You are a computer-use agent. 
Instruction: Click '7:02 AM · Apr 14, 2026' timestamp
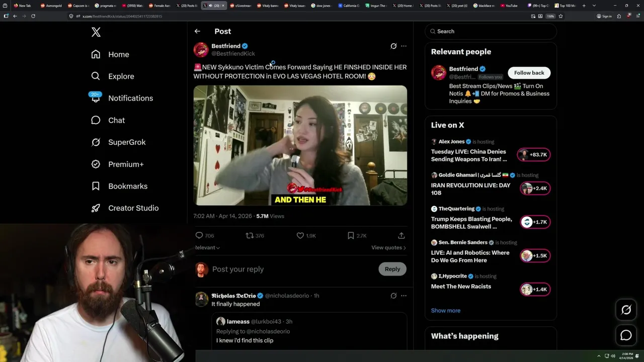[222, 216]
